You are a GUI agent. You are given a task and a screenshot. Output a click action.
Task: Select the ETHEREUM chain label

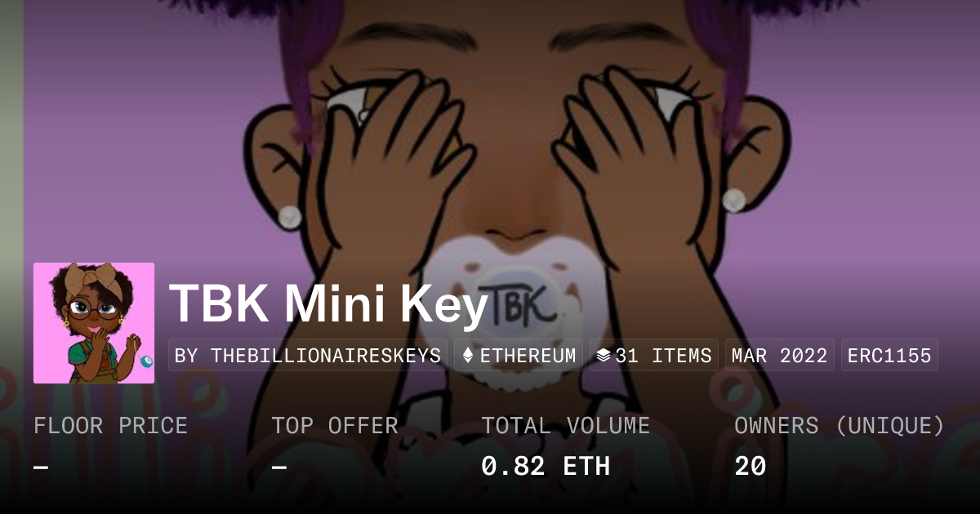528,356
